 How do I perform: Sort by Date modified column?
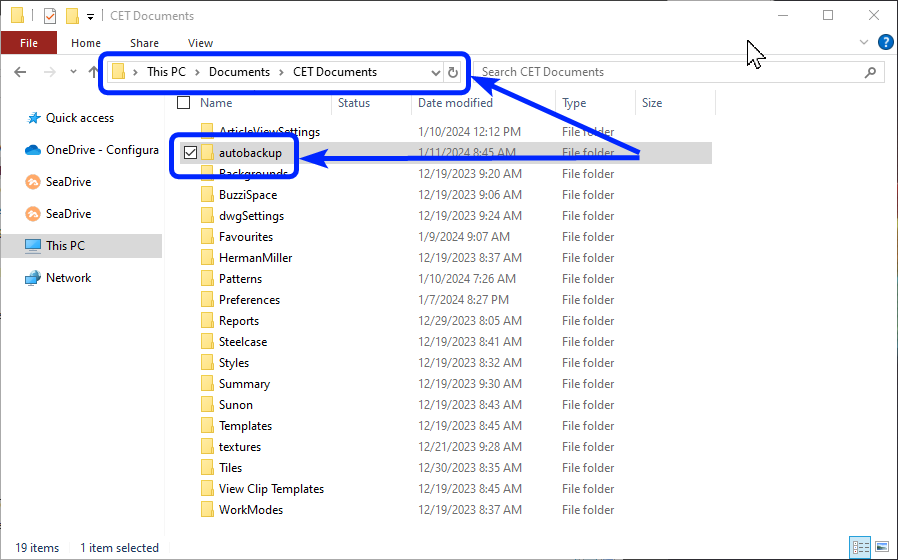(x=455, y=103)
